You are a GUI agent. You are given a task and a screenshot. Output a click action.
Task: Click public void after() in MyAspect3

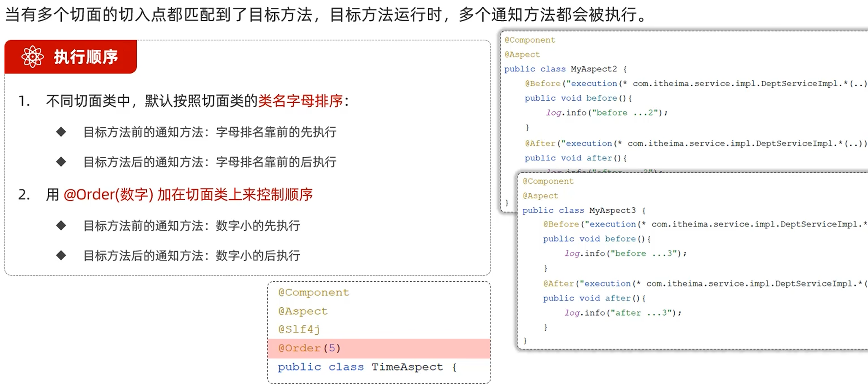(x=594, y=299)
